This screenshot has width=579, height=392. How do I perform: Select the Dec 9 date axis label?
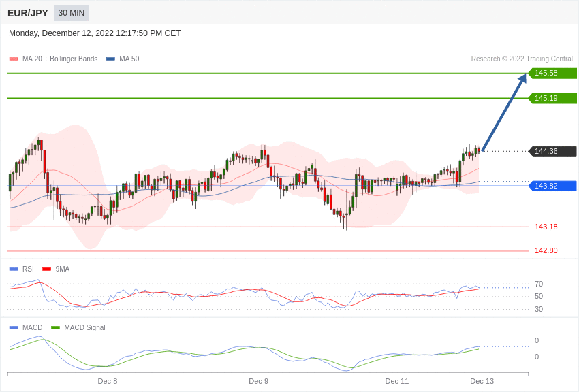pyautogui.click(x=258, y=381)
